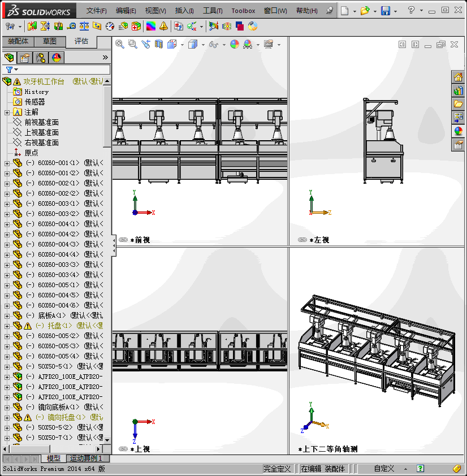
Task: Open the Toolbox menu
Action: pyautogui.click(x=243, y=11)
